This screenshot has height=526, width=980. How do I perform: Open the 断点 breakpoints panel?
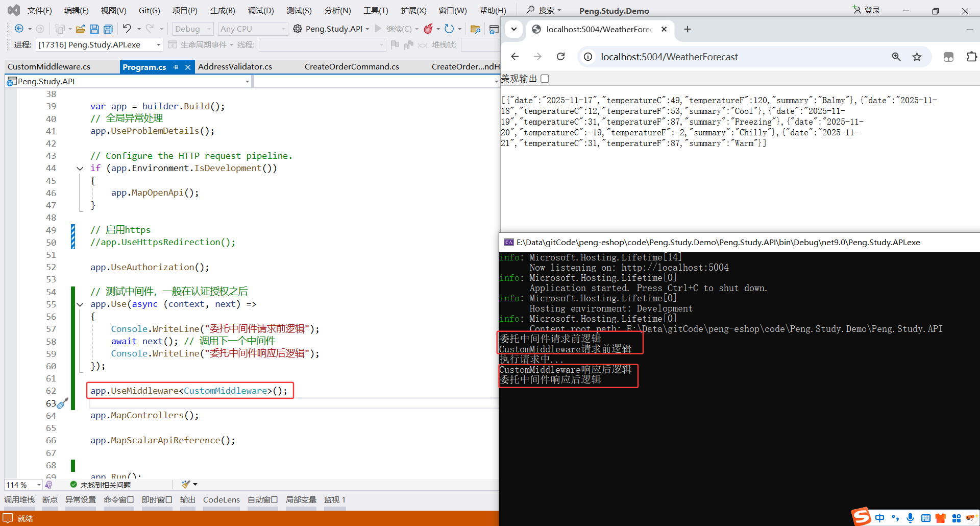coord(50,500)
